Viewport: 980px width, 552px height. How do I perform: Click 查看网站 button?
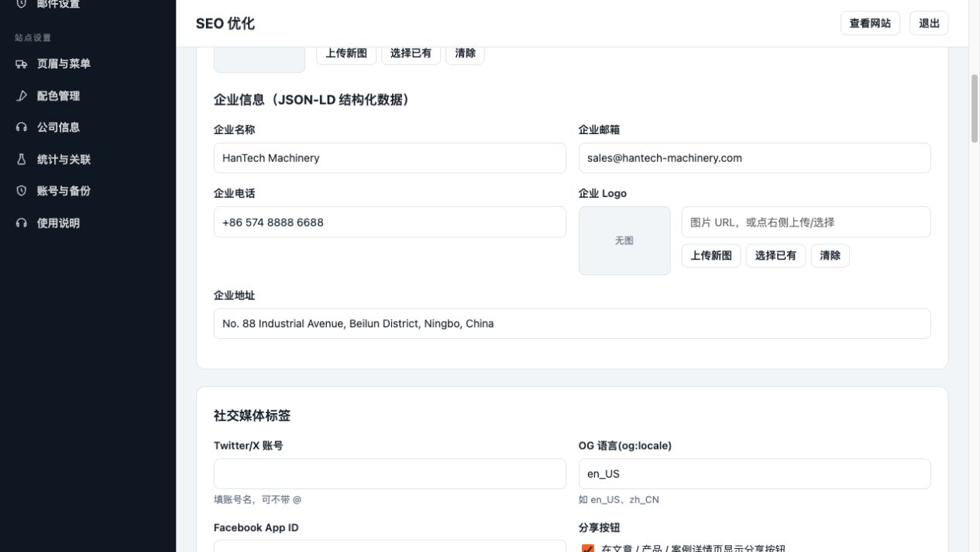(870, 23)
